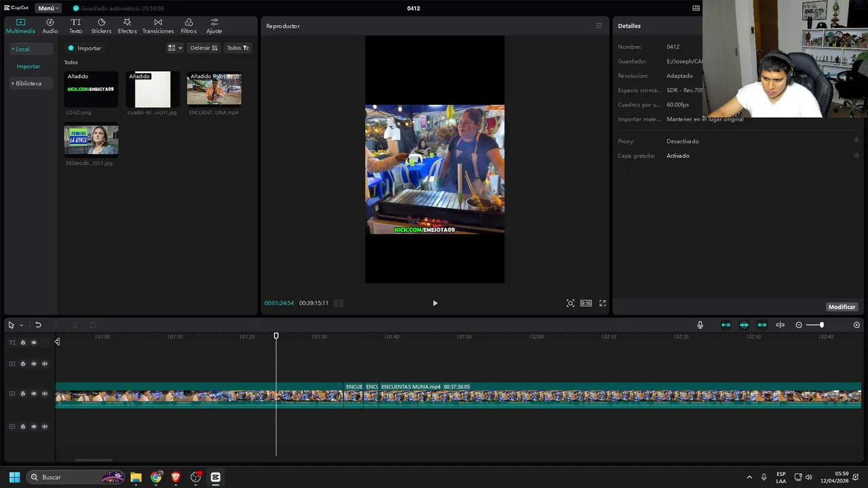Image resolution: width=868 pixels, height=488 pixels.
Task: Hide the ENCUENTAS MUNA main video track
Action: pyautogui.click(x=34, y=394)
